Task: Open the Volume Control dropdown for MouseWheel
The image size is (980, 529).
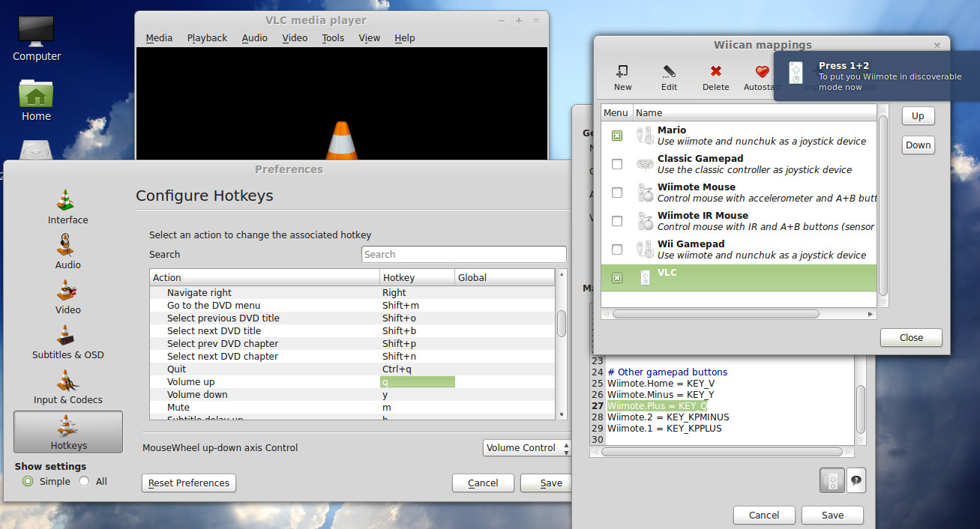Action: (526, 448)
